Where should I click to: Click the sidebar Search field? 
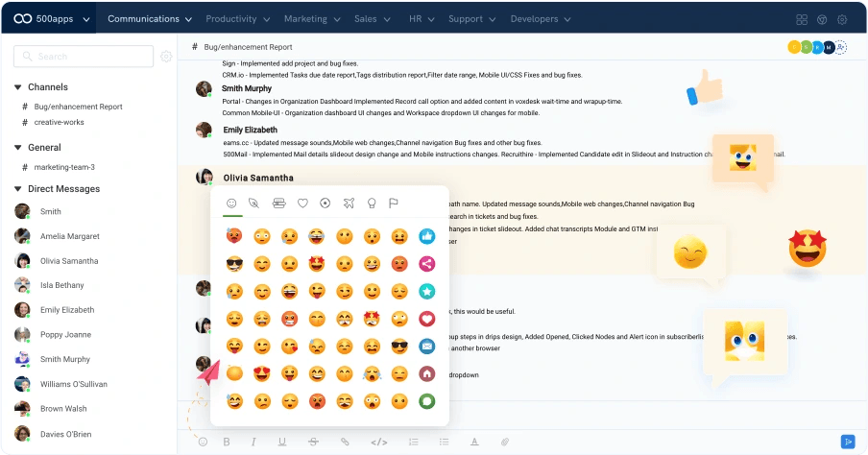[x=84, y=57]
